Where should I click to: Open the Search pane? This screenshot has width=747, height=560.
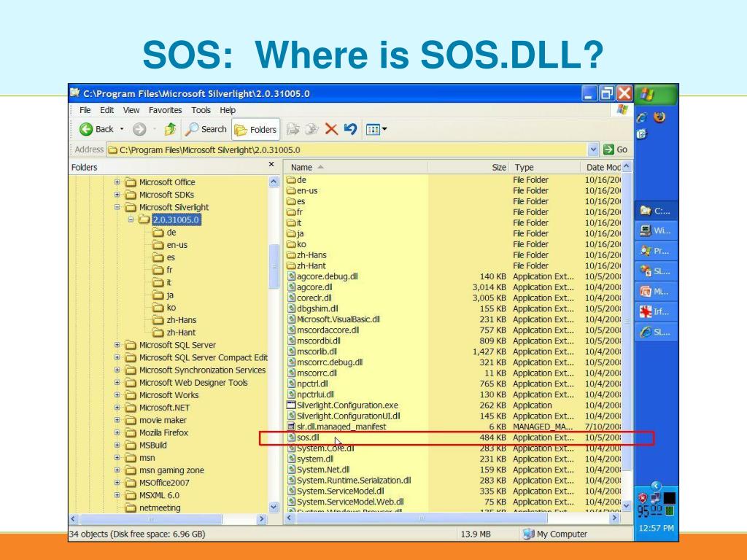point(206,129)
